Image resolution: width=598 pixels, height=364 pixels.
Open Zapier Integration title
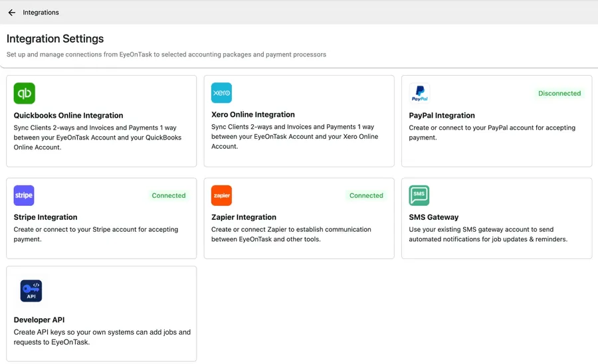[x=244, y=217]
